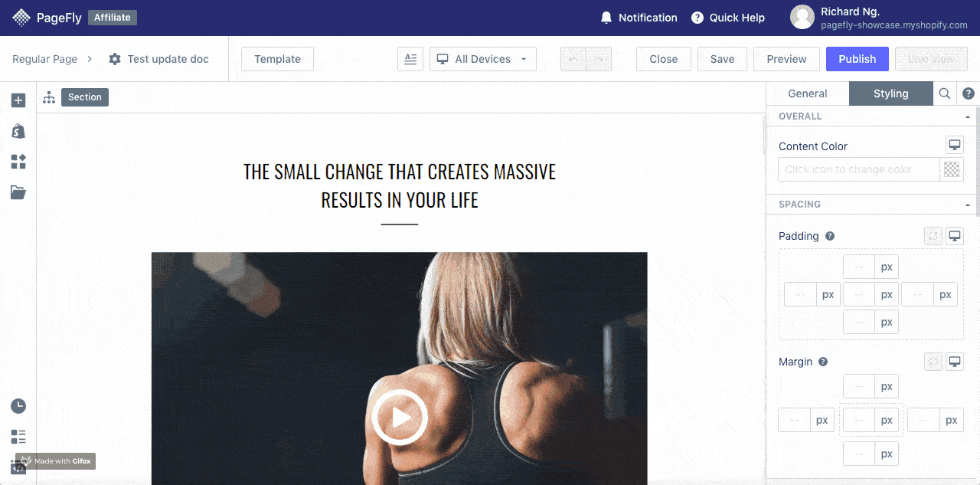Image resolution: width=980 pixels, height=485 pixels.
Task: Open the page outline list icon
Action: 18,437
